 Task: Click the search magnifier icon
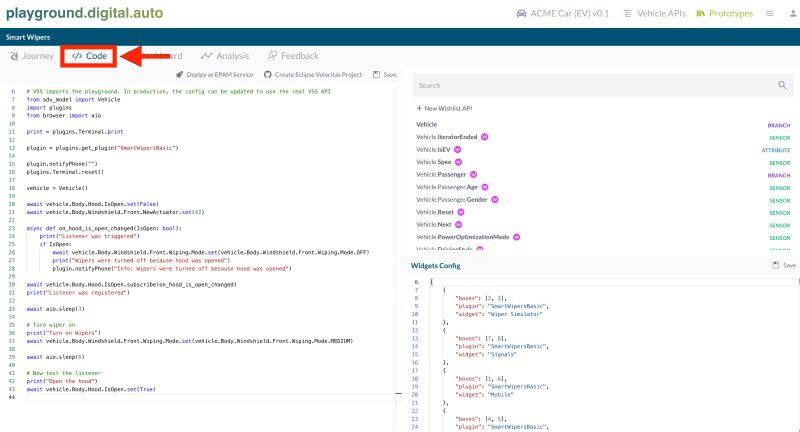(782, 85)
